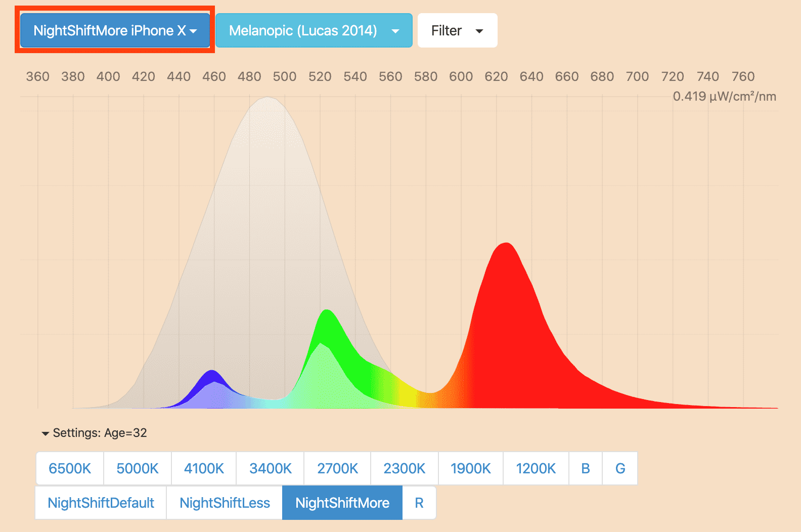This screenshot has height=532, width=801.
Task: Click the 0.419 µW/cm²/nm scale label
Action: [724, 97]
